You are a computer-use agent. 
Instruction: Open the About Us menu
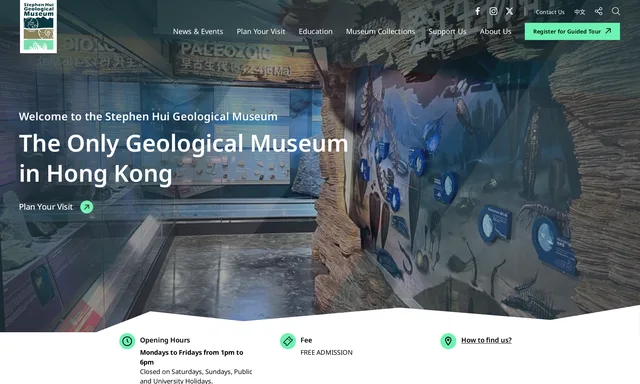(496, 31)
